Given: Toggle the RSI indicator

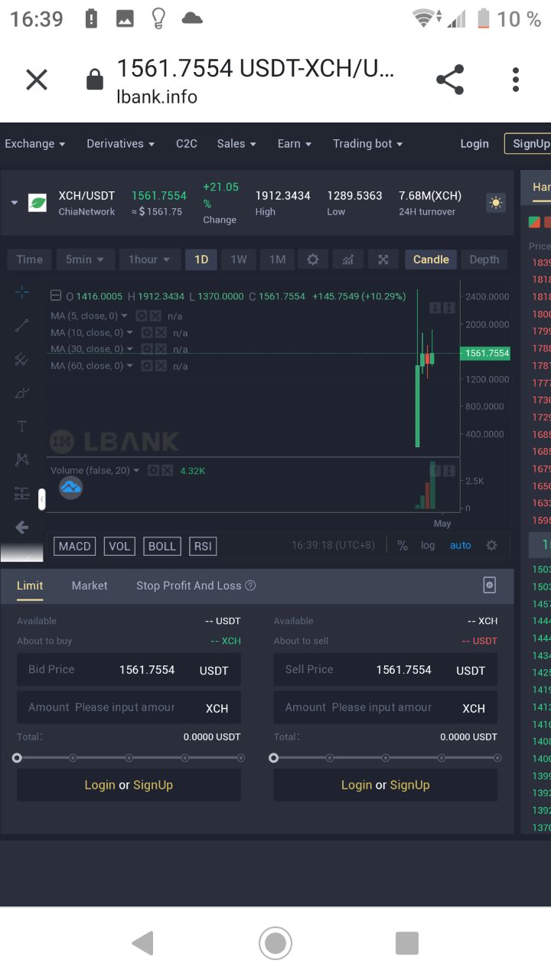Looking at the screenshot, I should 203,546.
